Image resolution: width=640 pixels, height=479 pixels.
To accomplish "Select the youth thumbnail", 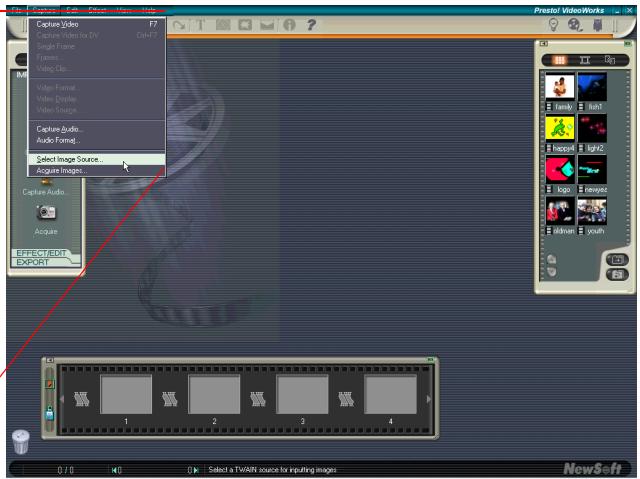I will click(592, 211).
